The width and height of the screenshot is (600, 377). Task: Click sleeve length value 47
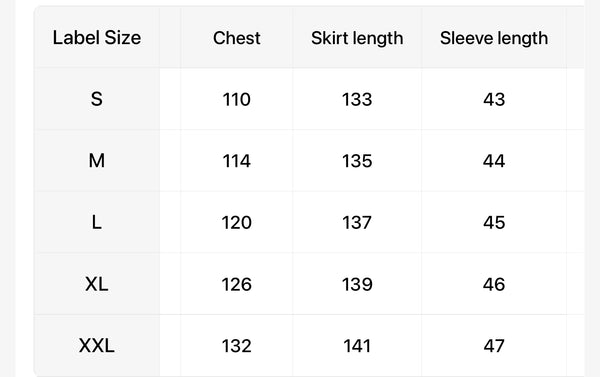point(494,346)
